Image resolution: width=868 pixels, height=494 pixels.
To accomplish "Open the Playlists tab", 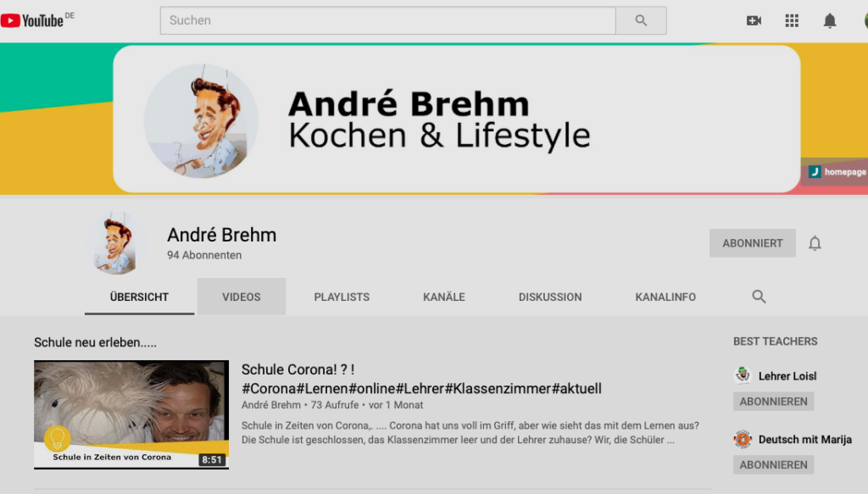I will (x=342, y=297).
